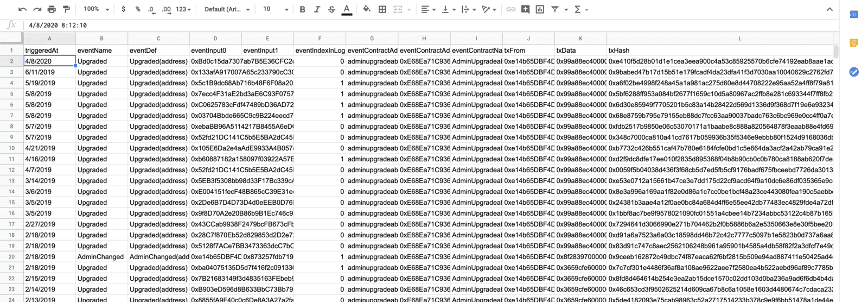Toggle strikethrough formatting

tap(331, 9)
